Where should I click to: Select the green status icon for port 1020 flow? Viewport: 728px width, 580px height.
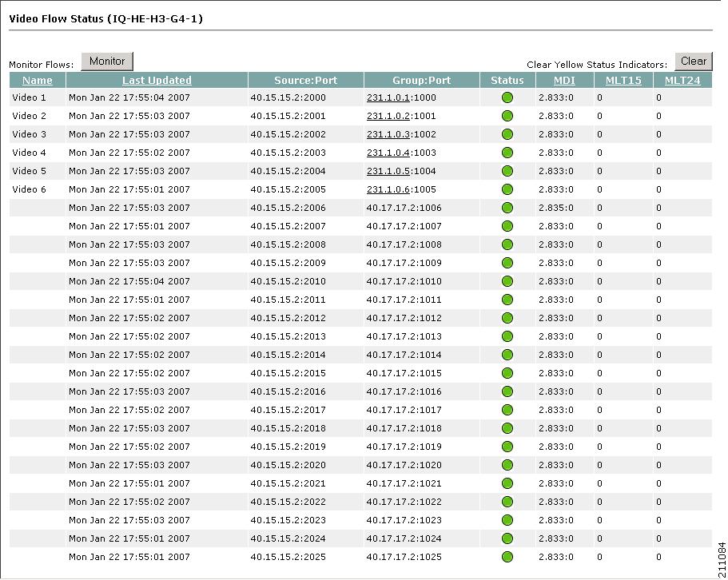pyautogui.click(x=507, y=465)
